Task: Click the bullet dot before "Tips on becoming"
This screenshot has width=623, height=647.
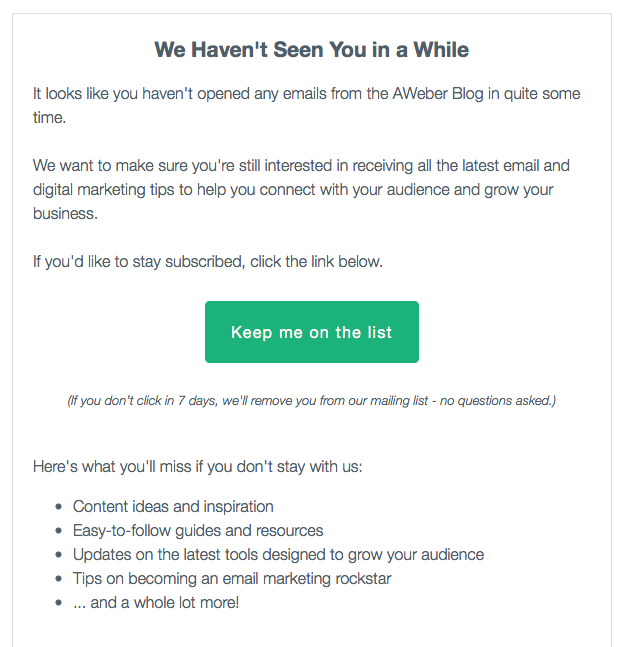Action: point(60,580)
